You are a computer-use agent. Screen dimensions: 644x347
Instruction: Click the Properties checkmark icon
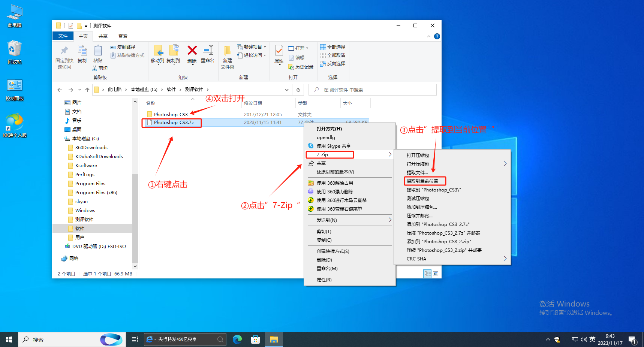279,51
